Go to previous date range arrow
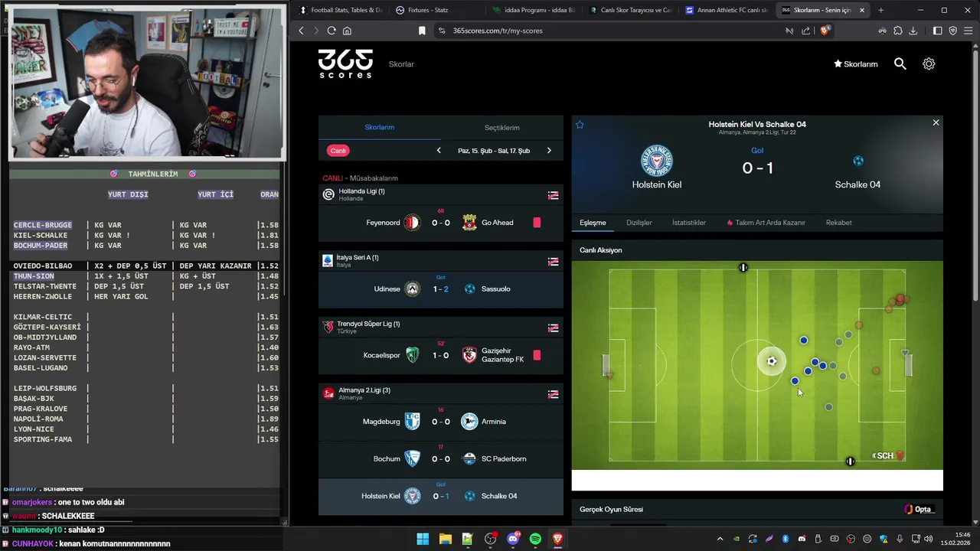 [439, 151]
